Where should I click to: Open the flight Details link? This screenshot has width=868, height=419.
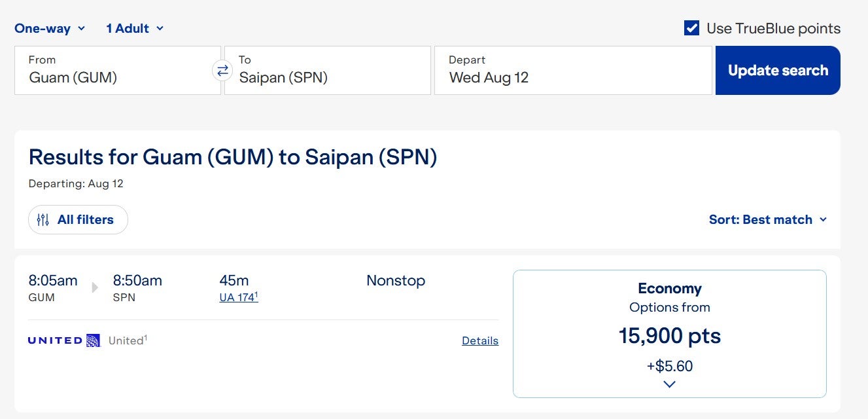click(x=480, y=340)
